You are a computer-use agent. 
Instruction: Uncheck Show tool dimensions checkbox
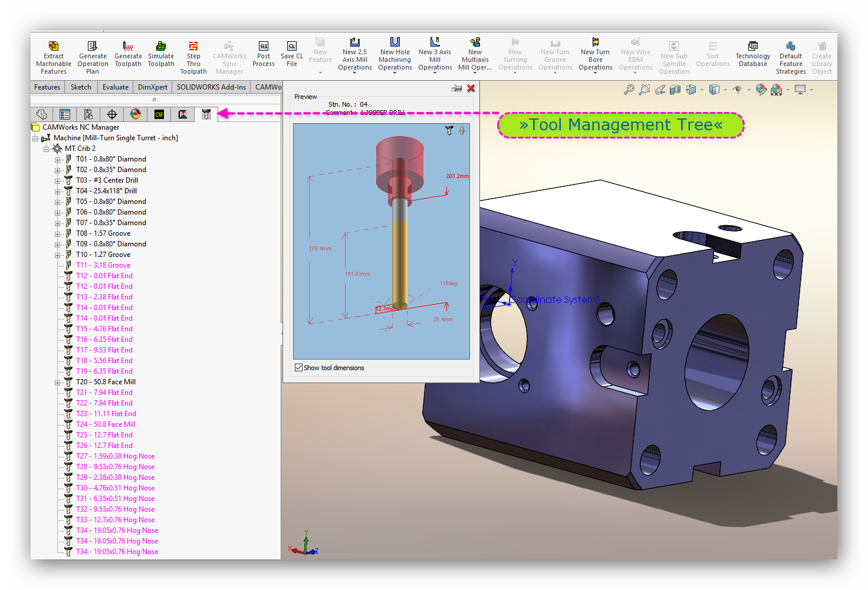[299, 368]
